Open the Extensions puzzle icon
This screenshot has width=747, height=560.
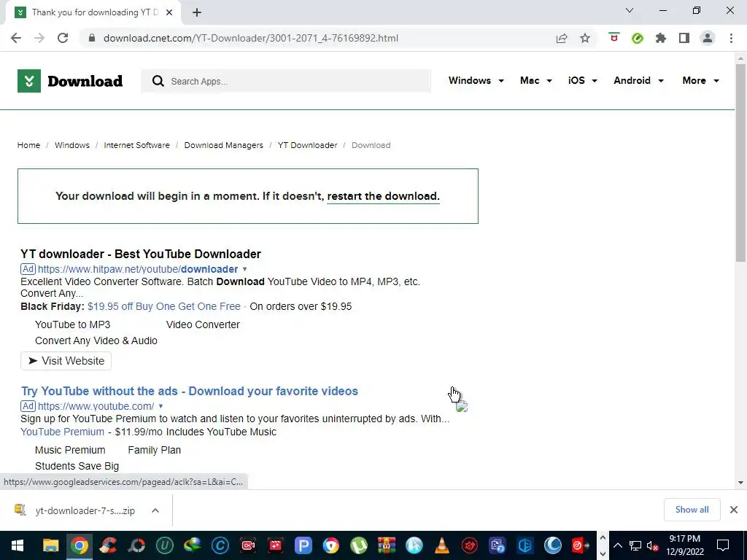[661, 38]
